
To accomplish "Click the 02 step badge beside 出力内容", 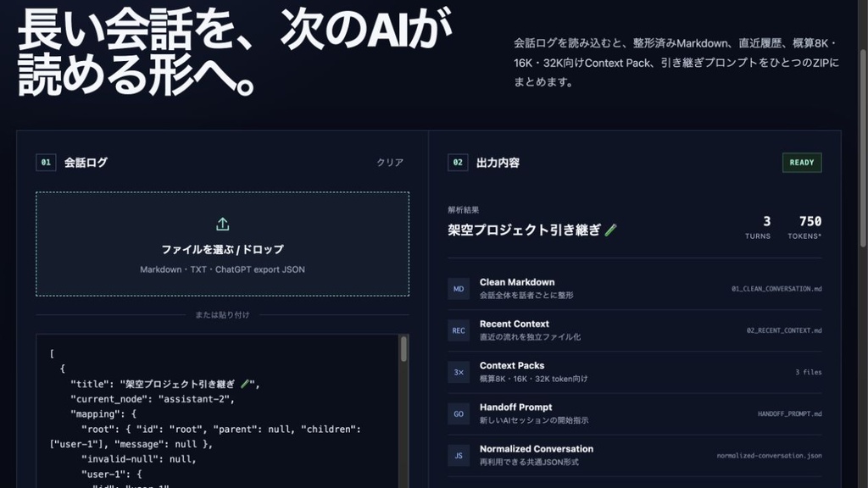I will (x=458, y=162).
